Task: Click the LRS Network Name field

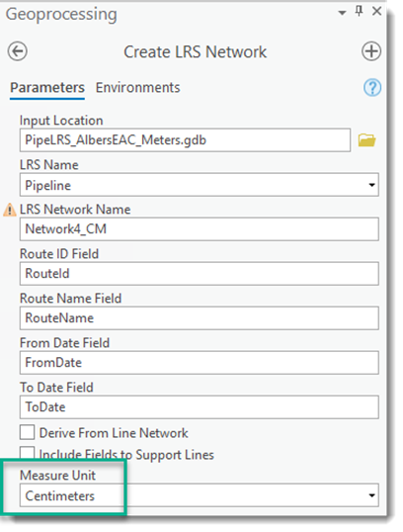Action: coord(200,229)
